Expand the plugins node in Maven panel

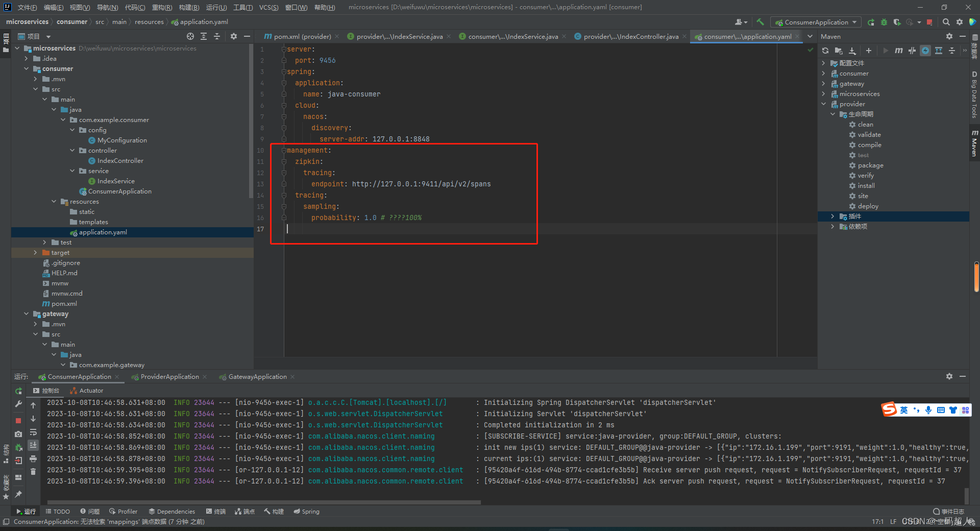[833, 216]
